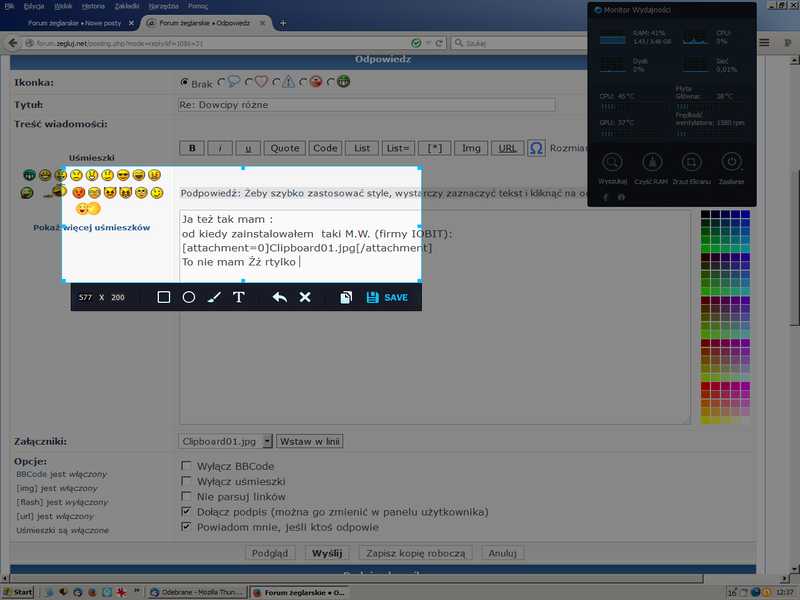Click the undo arrow in capture toolbar
This screenshot has height=600, width=800.
click(280, 297)
